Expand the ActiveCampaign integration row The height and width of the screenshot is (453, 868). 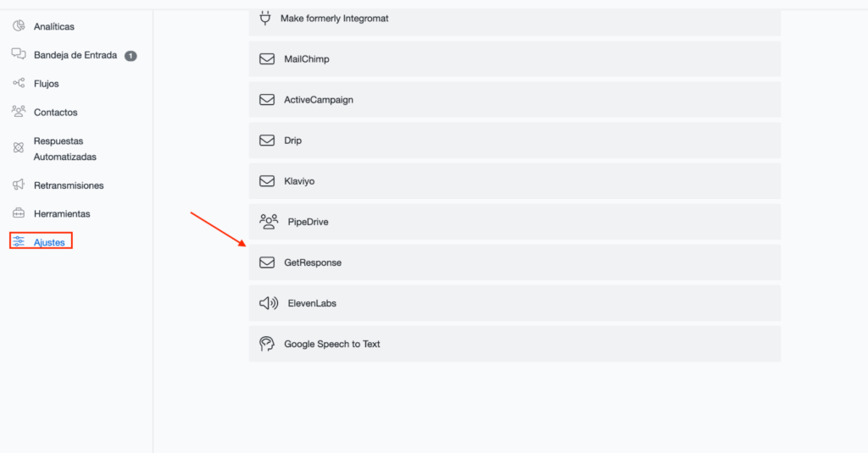(x=514, y=100)
